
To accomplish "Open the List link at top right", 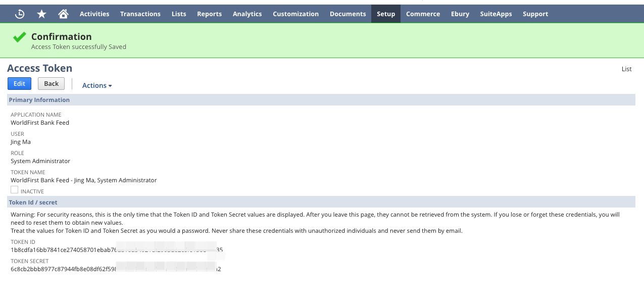I will coord(626,69).
